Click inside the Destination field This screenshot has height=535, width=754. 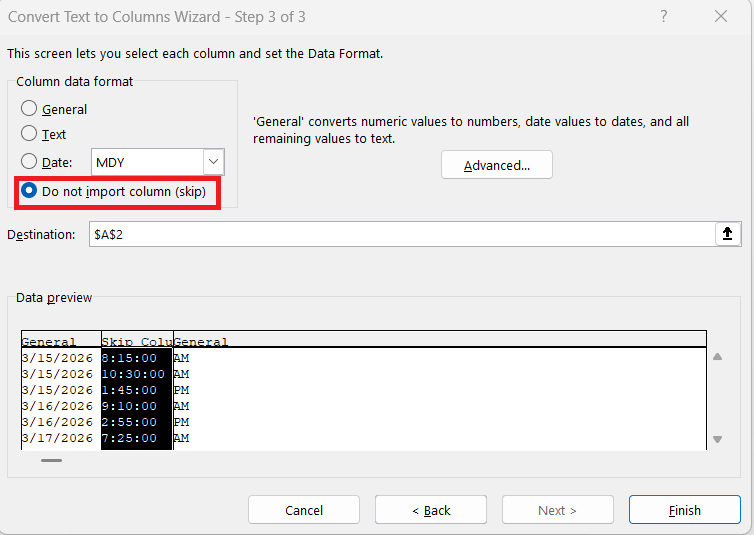click(400, 234)
